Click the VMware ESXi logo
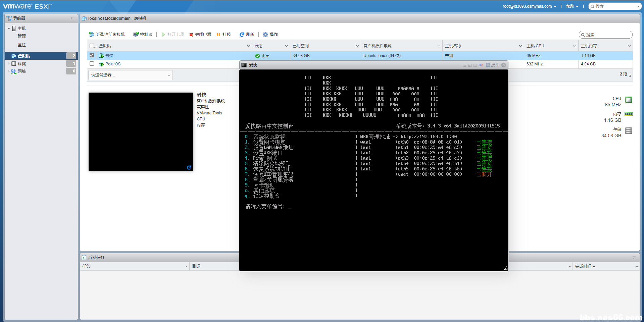The image size is (644, 322). [28, 6]
